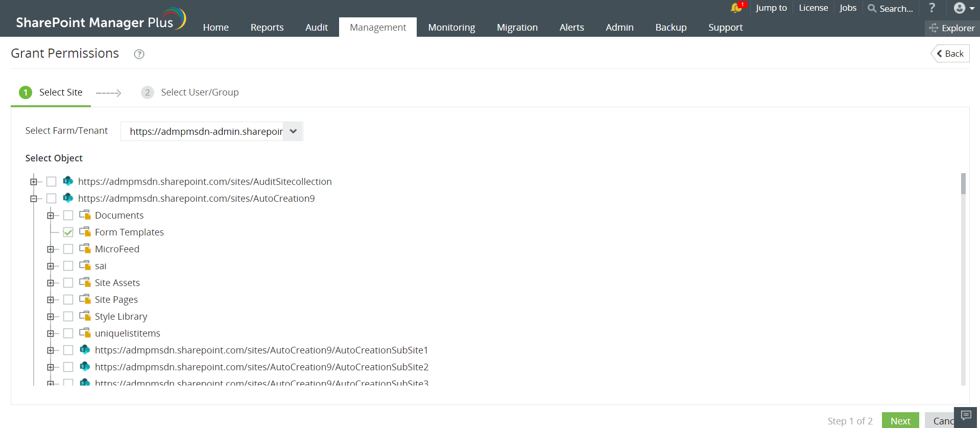Image resolution: width=980 pixels, height=428 pixels.
Task: Expand the AutoCreationSubSite1 node
Action: (50, 350)
